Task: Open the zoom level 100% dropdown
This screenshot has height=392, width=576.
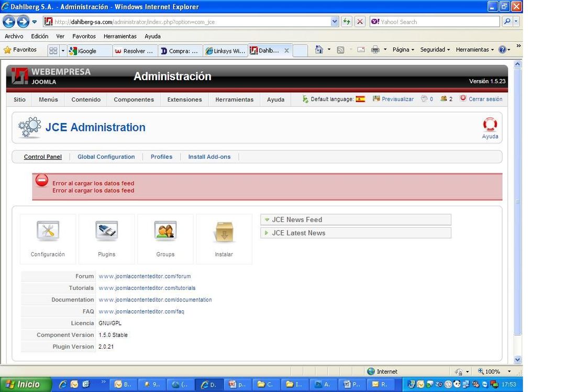Action: pos(509,372)
